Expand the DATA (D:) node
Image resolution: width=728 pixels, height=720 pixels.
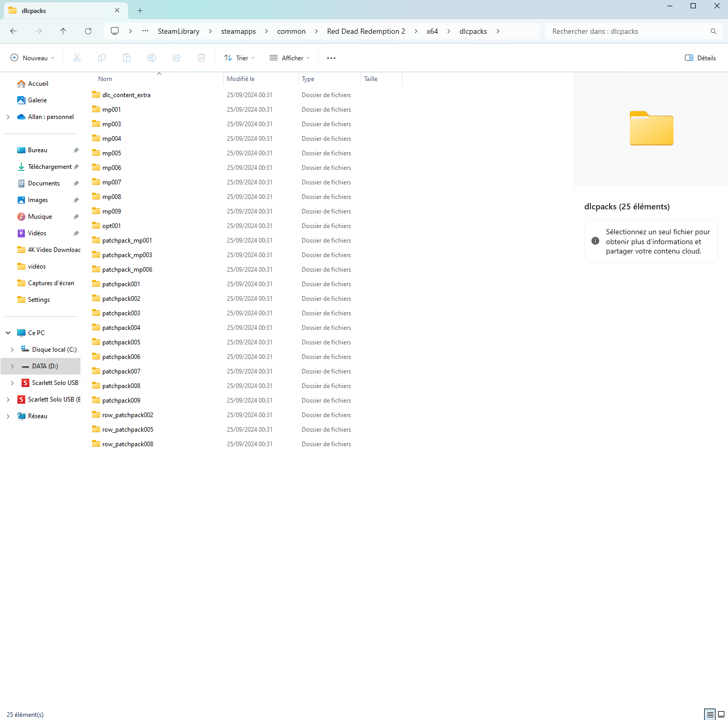[12, 366]
